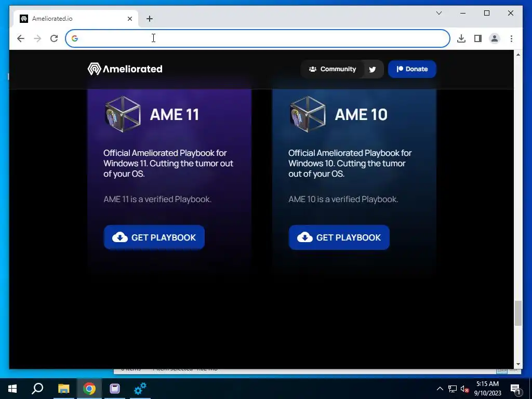This screenshot has width=532, height=399.
Task: Get the AME 10 playbook
Action: point(339,237)
